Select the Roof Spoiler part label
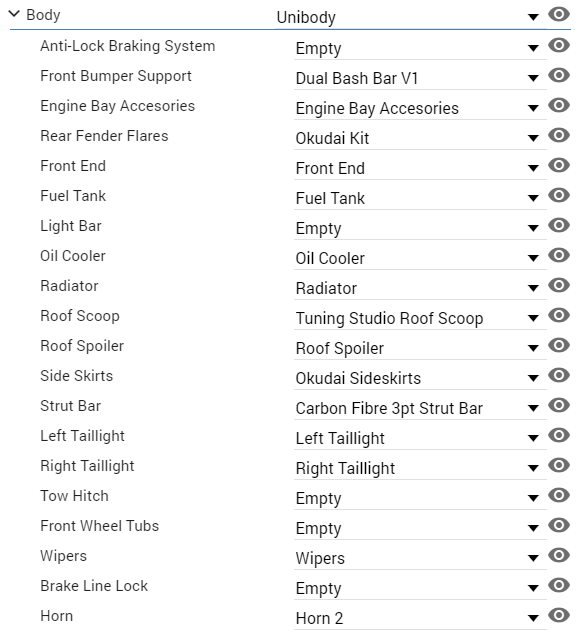Image resolution: width=580 pixels, height=632 pixels. (82, 346)
